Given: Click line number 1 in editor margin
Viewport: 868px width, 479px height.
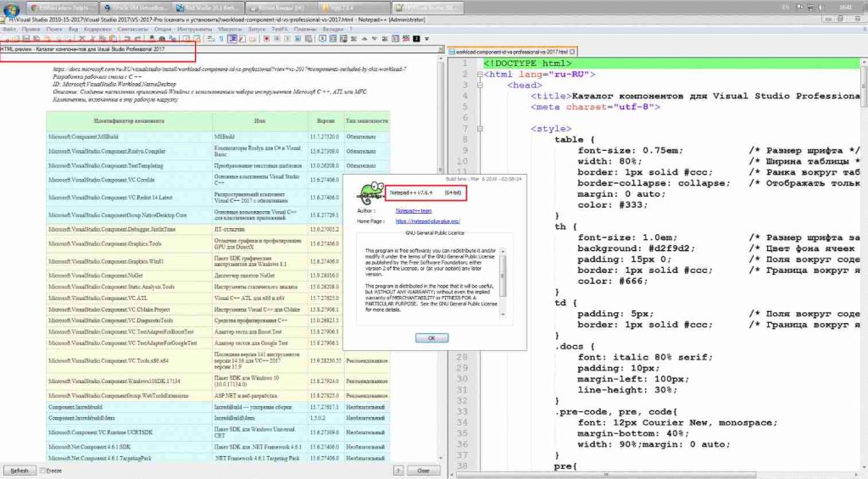Looking at the screenshot, I should 465,64.
